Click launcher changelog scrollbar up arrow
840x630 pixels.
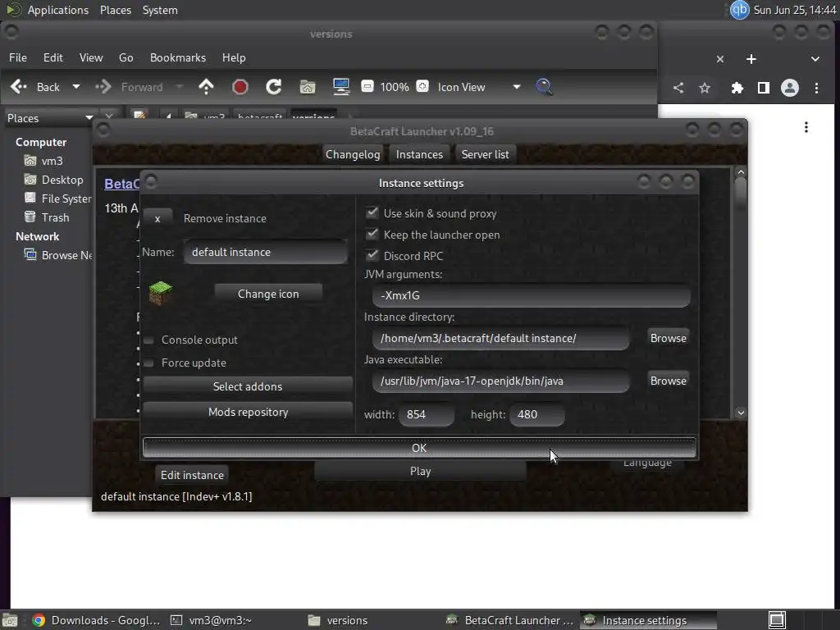click(x=741, y=172)
